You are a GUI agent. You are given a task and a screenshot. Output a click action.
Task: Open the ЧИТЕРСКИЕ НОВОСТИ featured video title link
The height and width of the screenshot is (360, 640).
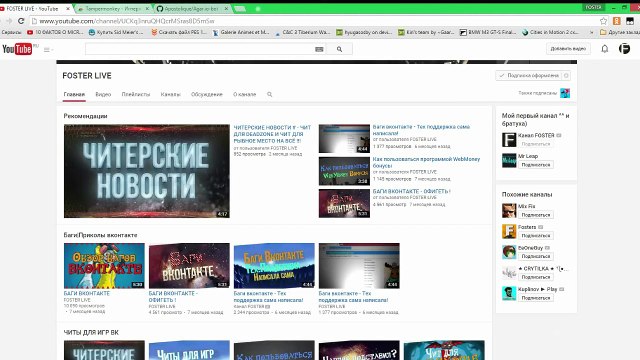click(x=272, y=134)
